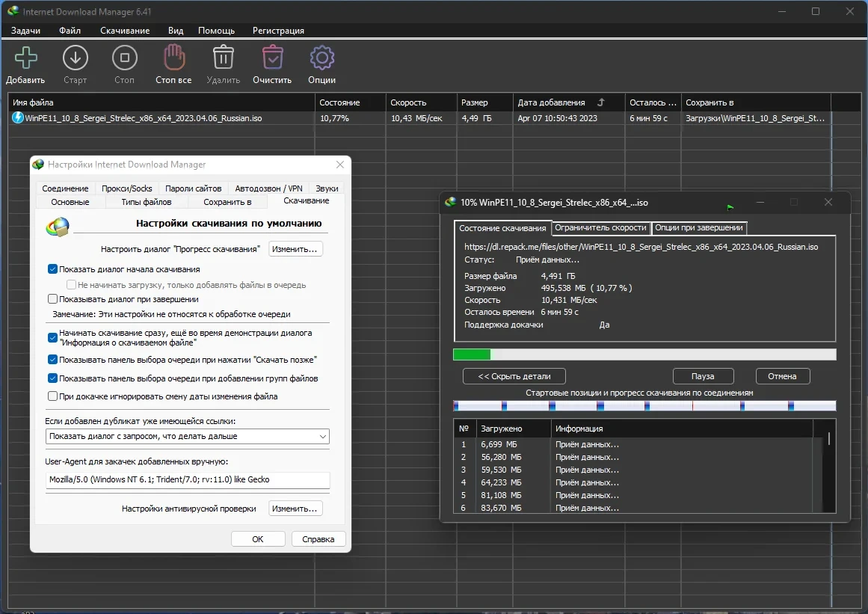Click Изменить for антивирусной проверки
868x614 pixels.
pos(295,509)
